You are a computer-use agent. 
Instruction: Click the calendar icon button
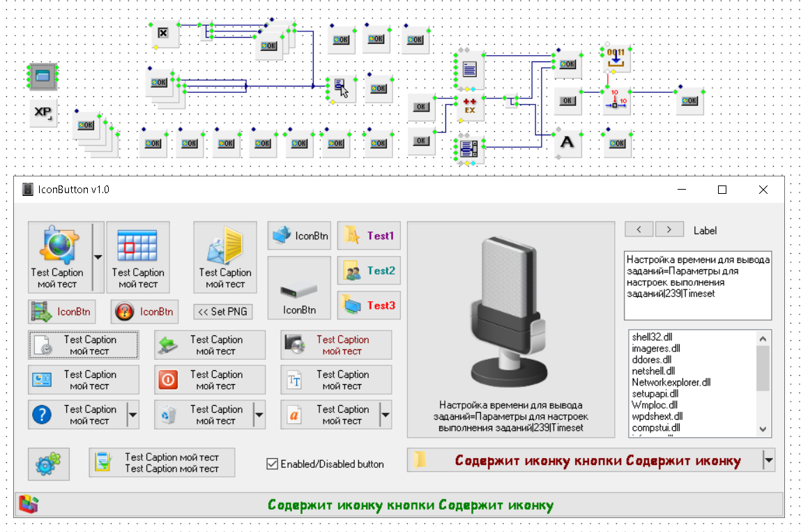[x=138, y=257]
